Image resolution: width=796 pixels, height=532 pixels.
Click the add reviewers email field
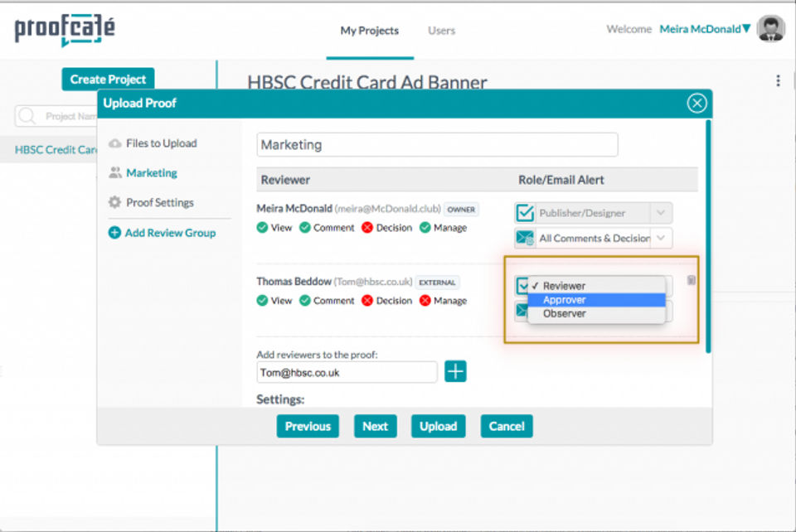pos(347,372)
